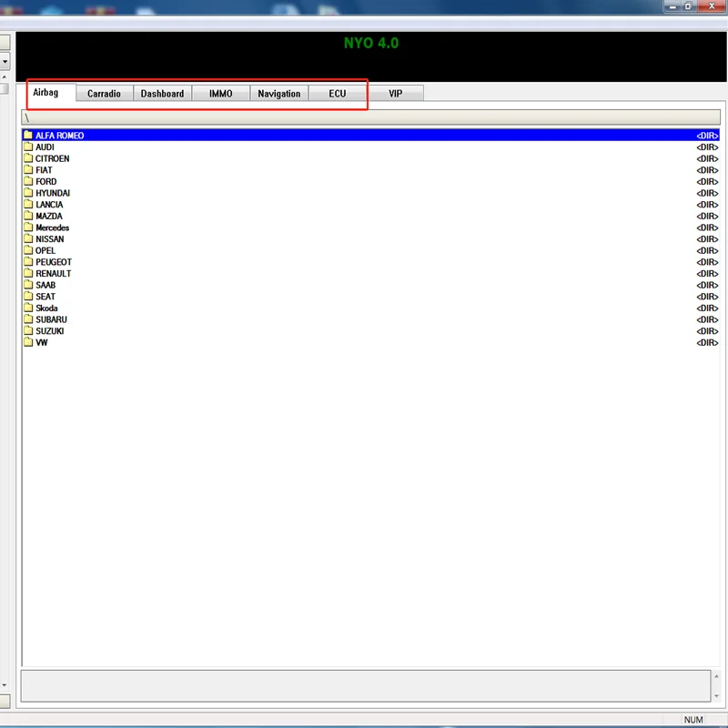Open the ALFA ROMEO folder icon
The image size is (728, 728).
28,135
